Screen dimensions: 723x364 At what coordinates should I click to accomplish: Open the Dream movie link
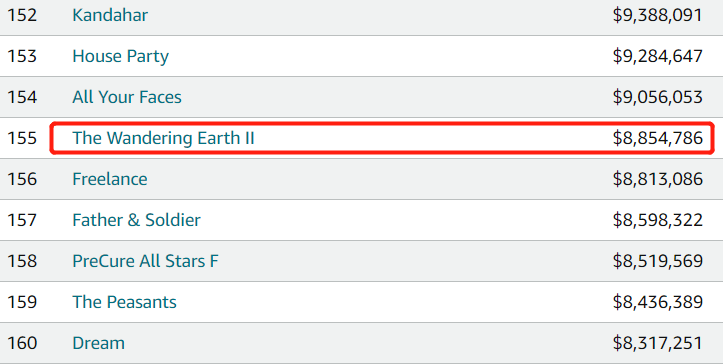coord(98,343)
